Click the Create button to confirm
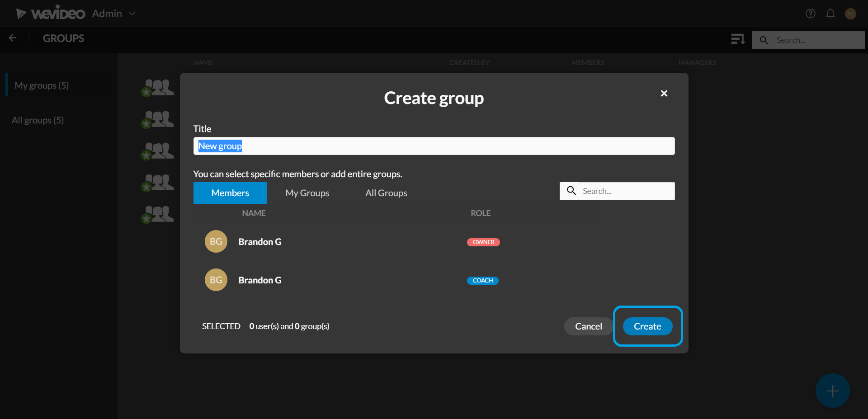The height and width of the screenshot is (419, 868). point(647,326)
